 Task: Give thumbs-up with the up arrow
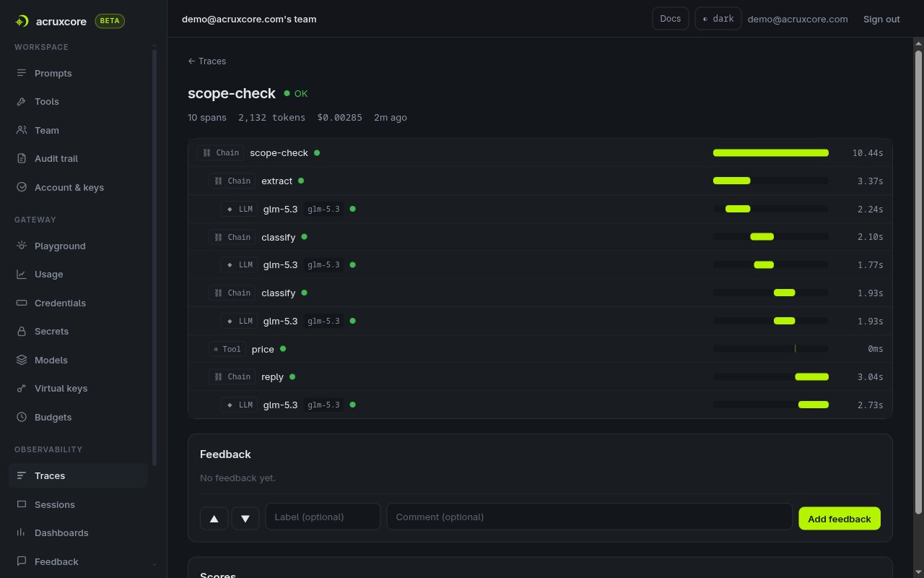pos(214,518)
